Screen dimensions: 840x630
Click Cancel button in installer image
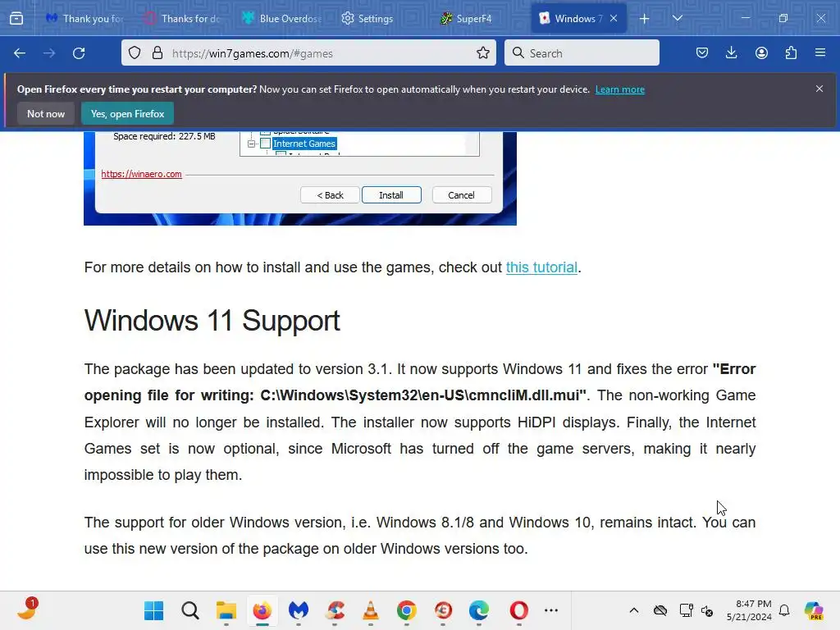click(x=461, y=195)
